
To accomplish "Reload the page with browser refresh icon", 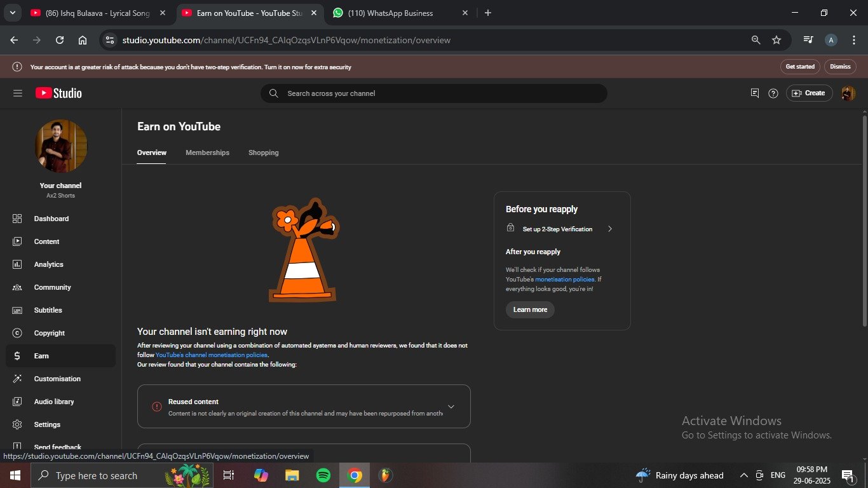I will [60, 40].
